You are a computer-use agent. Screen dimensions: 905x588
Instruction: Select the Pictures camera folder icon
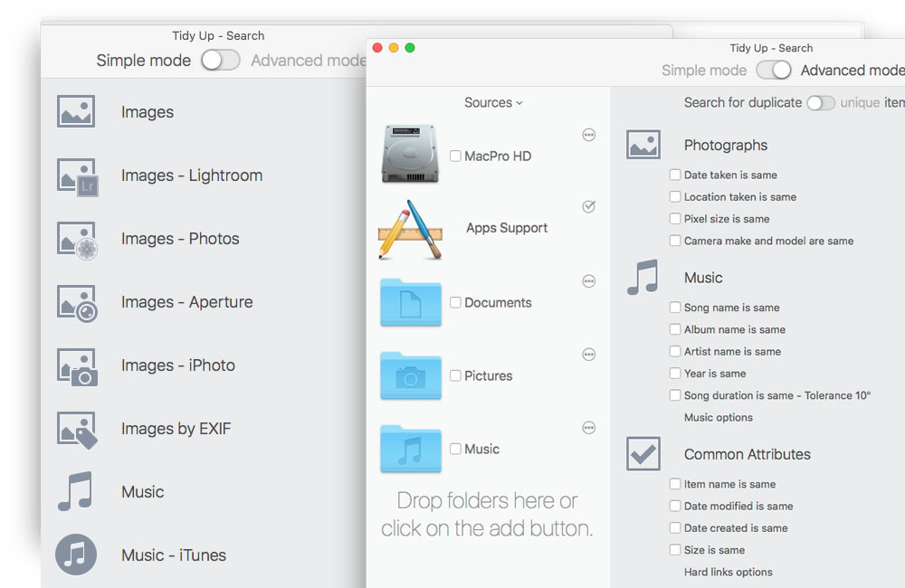(x=410, y=375)
